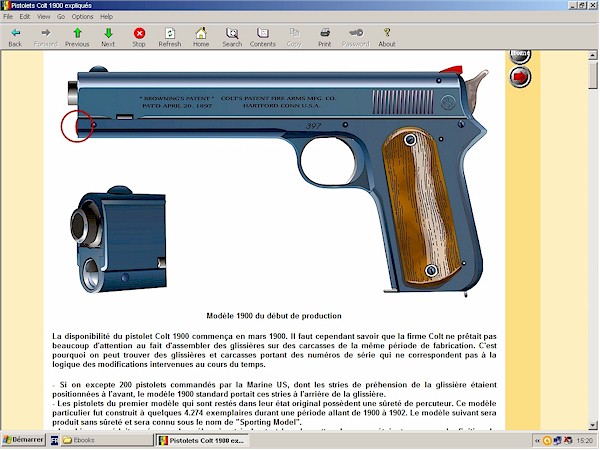Print the current page
The height and width of the screenshot is (450, 600).
pos(325,33)
